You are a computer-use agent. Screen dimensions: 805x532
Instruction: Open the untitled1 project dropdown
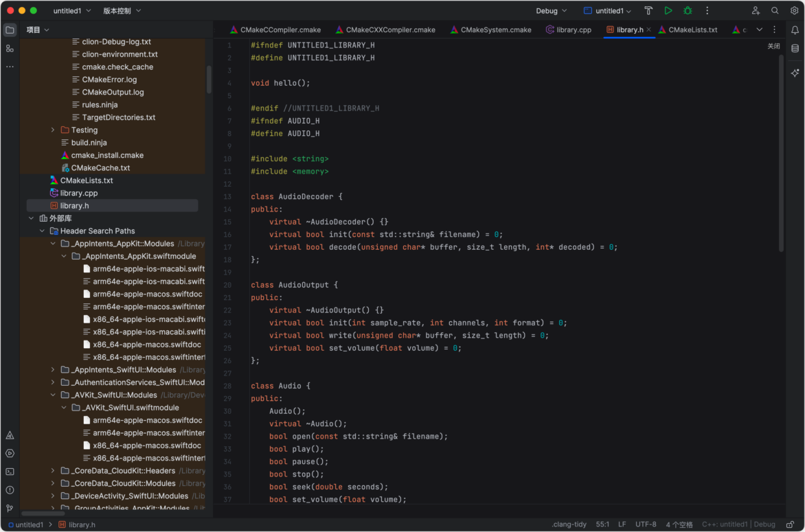(72, 11)
